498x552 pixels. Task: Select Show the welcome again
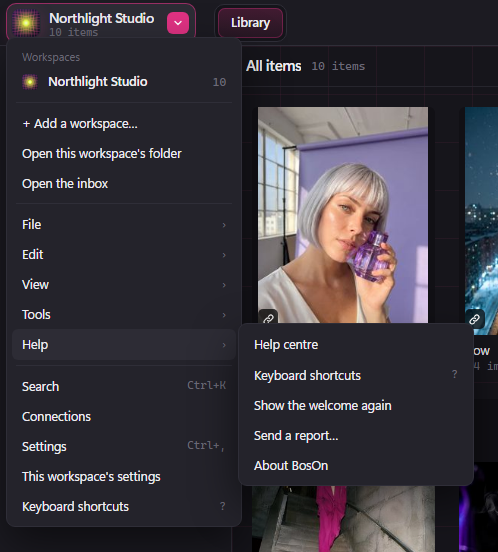356,406
